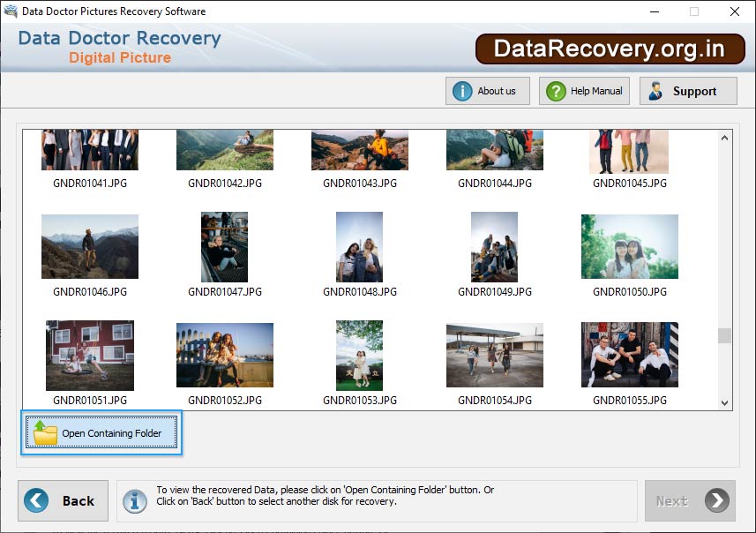Click the info icon in the bottom hint bar
Viewport: 756px width, 533px height.
(134, 500)
